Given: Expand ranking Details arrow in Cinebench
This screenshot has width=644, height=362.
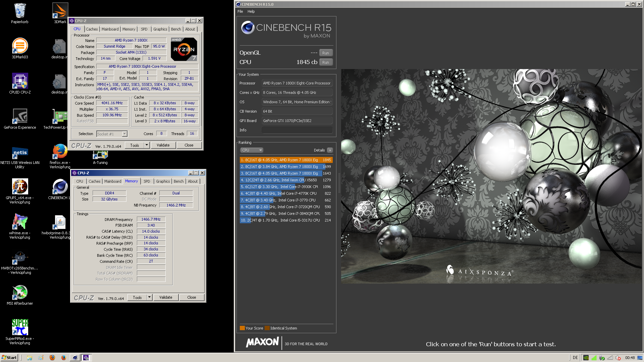Looking at the screenshot, I should tap(330, 150).
